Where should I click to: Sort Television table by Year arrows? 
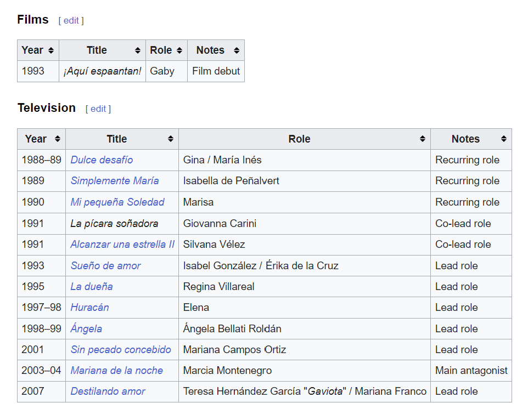click(57, 139)
